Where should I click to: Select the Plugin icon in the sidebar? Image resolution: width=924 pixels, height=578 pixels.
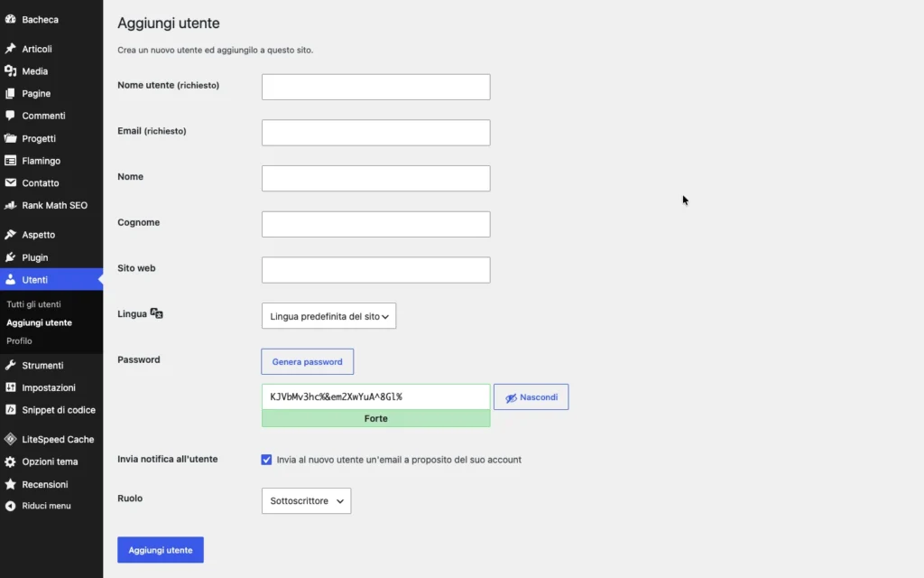click(10, 257)
